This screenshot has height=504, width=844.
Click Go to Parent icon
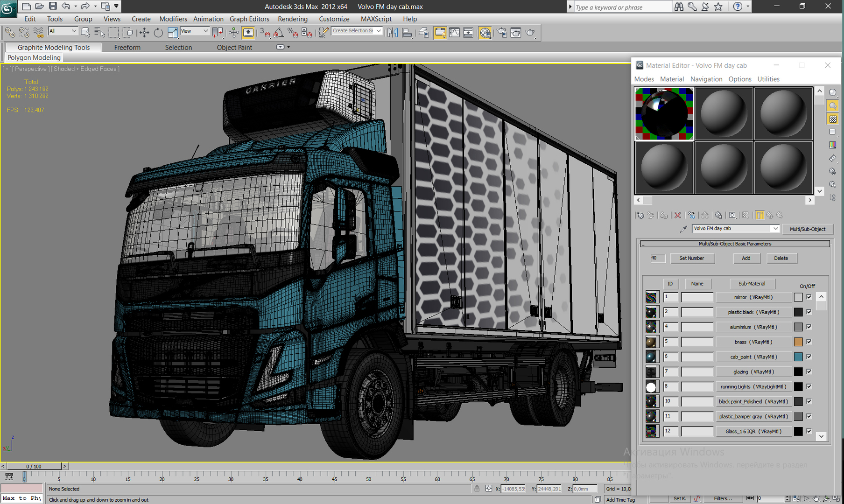pyautogui.click(x=770, y=215)
